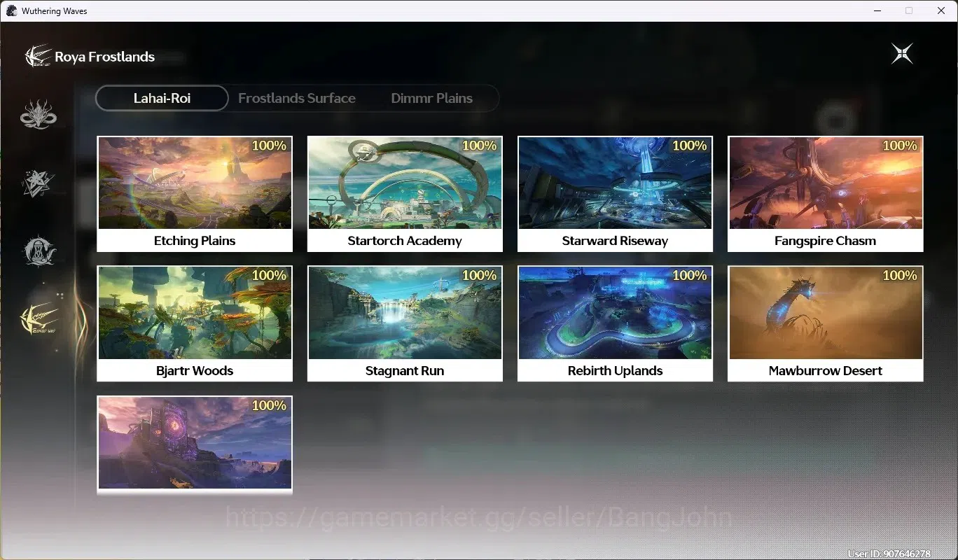
Task: Select the third region emblem in the sidebar
Action: point(39,251)
